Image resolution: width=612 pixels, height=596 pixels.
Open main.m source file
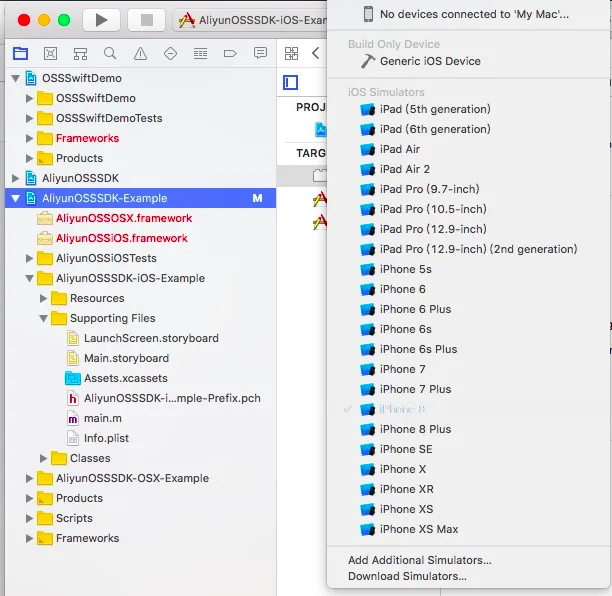(x=103, y=418)
